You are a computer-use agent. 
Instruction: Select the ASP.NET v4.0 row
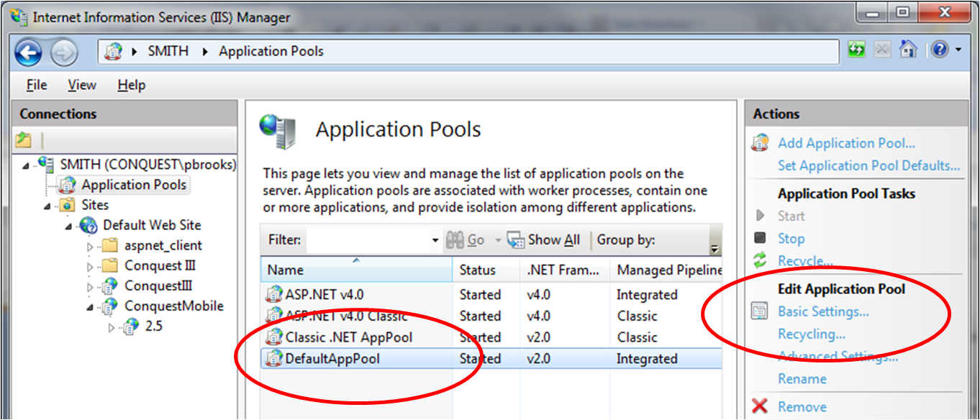(x=491, y=294)
